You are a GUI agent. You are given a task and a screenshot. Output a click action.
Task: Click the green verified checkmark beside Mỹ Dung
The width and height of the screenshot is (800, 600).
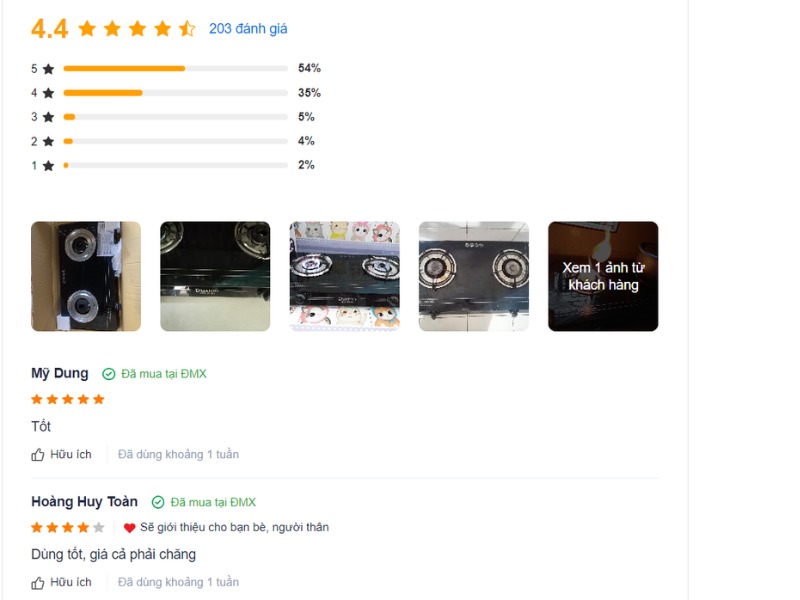pos(109,374)
